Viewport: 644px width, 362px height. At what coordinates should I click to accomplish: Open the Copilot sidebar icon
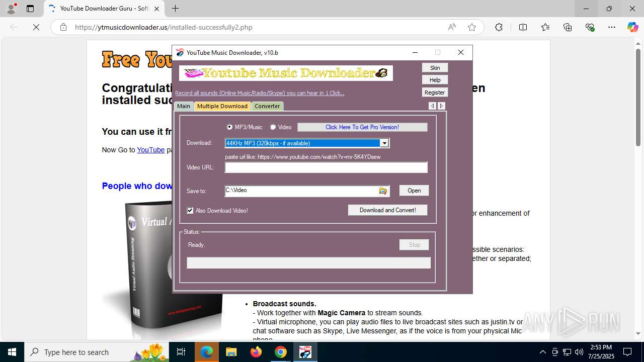[x=632, y=27]
